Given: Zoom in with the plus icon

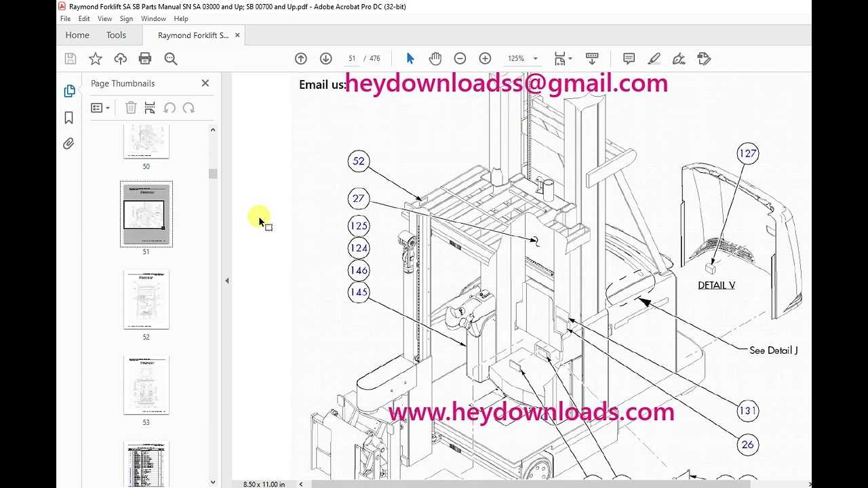Looking at the screenshot, I should pos(485,59).
